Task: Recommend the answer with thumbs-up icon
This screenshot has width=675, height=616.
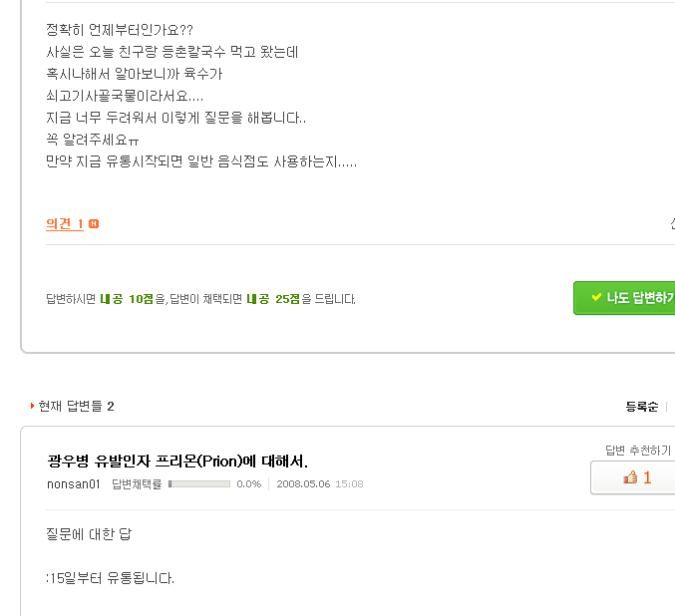Action: pyautogui.click(x=630, y=477)
